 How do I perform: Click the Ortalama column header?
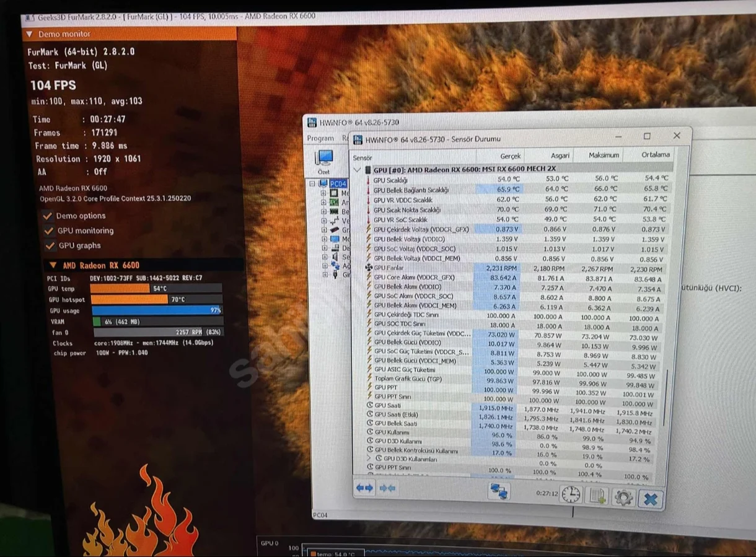click(x=656, y=154)
